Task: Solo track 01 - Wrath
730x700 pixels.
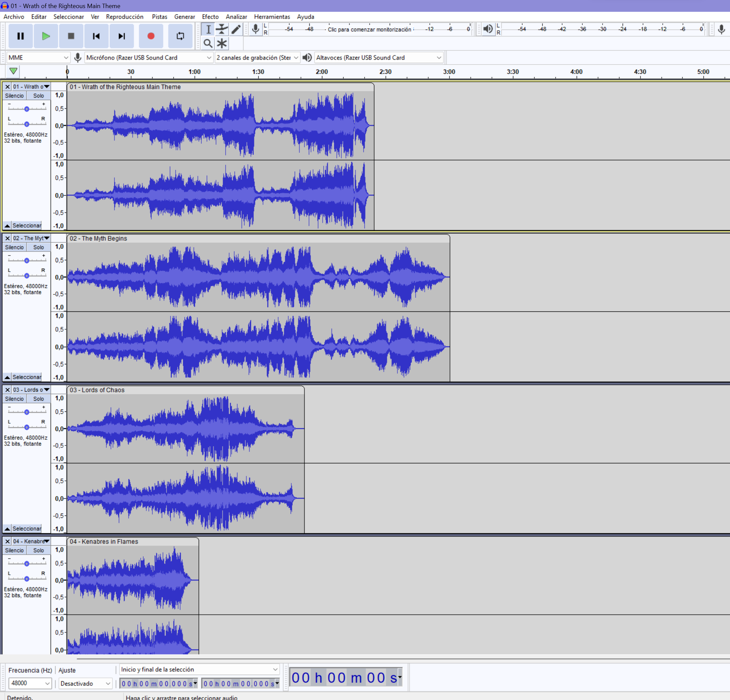Action: click(x=38, y=96)
